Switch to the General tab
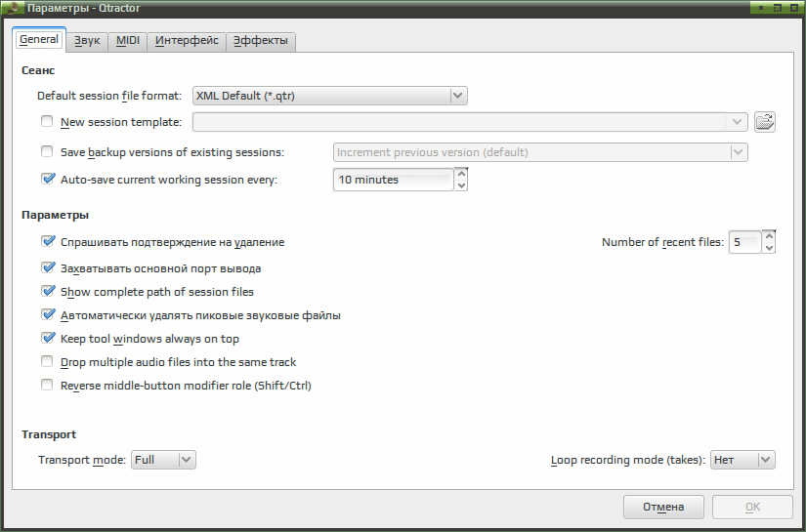806x532 pixels. (39, 40)
